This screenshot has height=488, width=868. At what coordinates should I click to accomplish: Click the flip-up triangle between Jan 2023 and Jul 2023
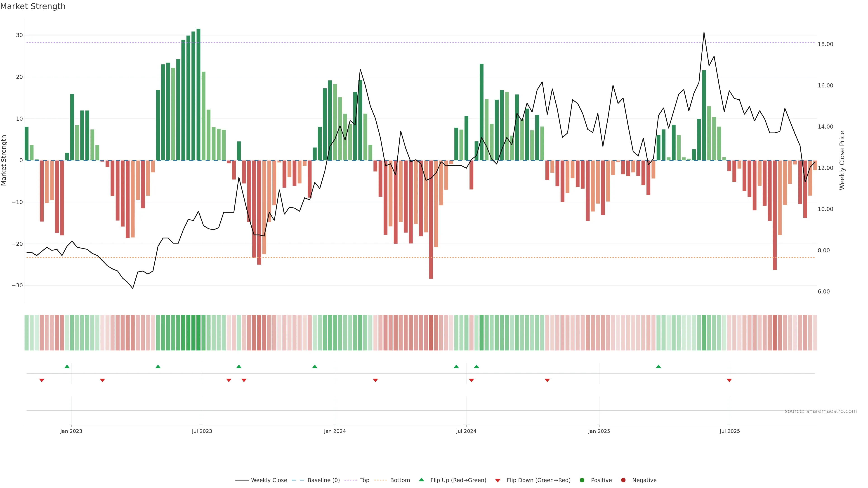coord(158,366)
